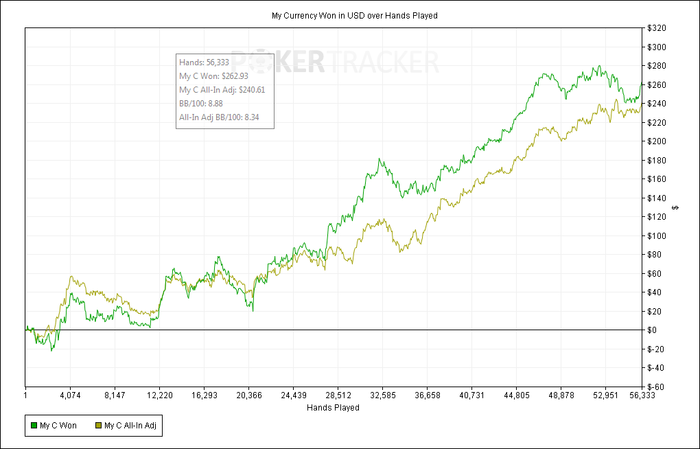The width and height of the screenshot is (700, 449).
Task: Click the 52,951 x-axis tick label
Action: coord(606,395)
